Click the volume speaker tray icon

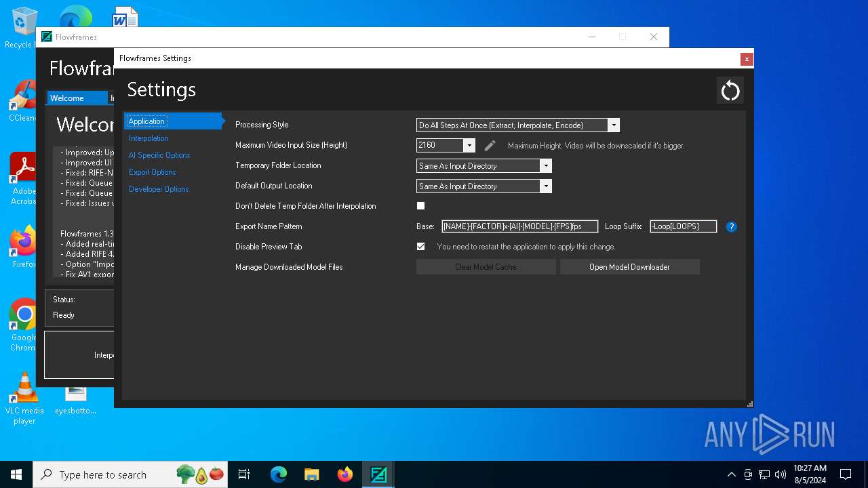781,474
